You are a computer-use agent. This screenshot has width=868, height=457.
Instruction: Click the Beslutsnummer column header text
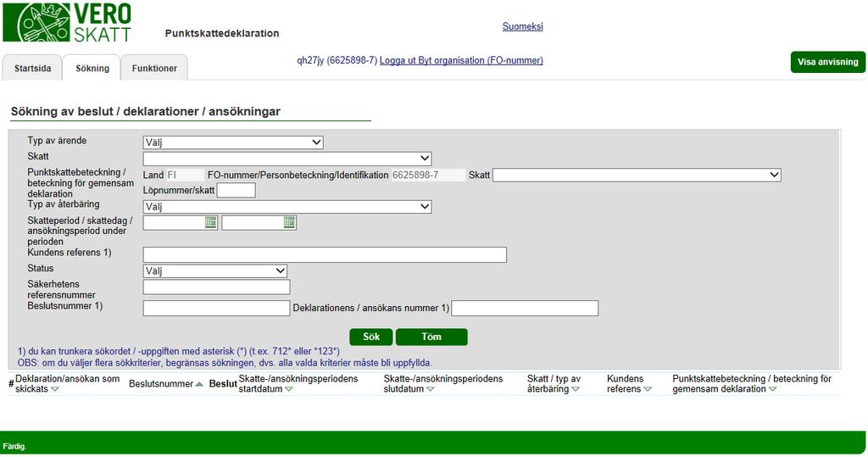pos(161,384)
